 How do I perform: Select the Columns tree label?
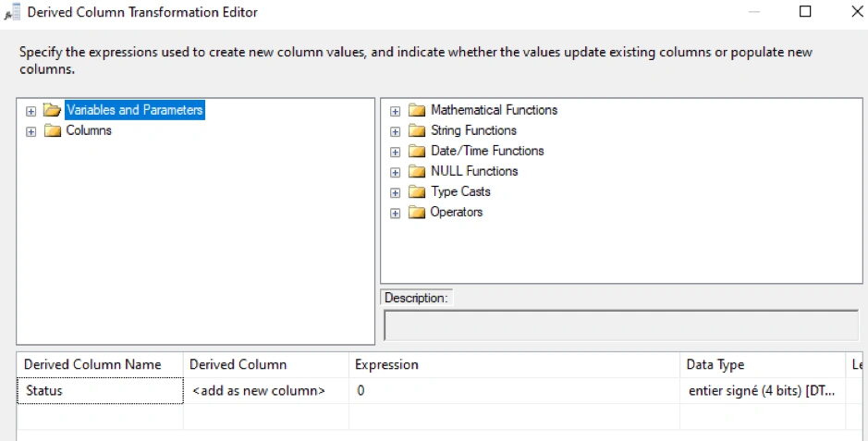(x=89, y=130)
